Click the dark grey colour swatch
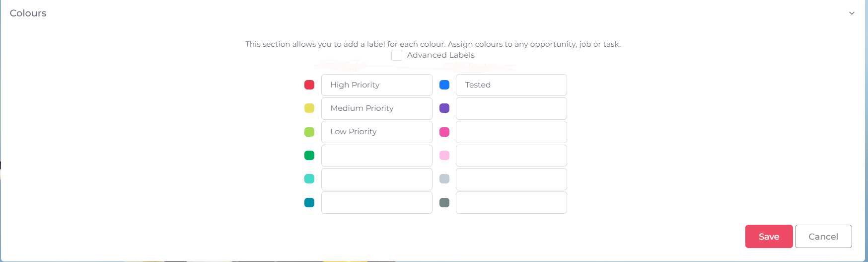868x262 pixels. point(444,202)
